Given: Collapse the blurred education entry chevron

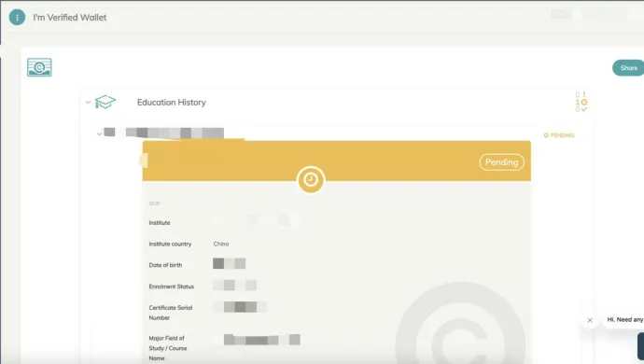Looking at the screenshot, I should (99, 133).
